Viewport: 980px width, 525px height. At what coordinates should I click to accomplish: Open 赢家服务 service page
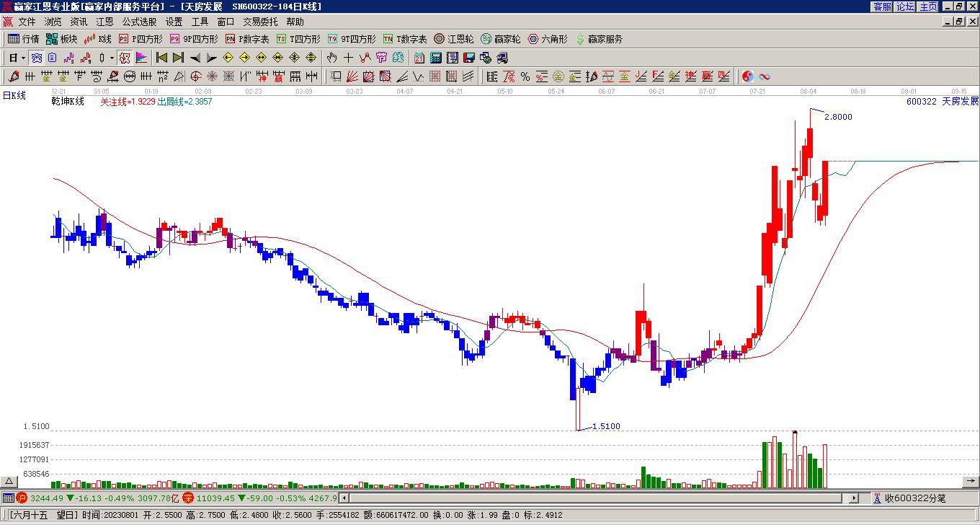coord(599,39)
